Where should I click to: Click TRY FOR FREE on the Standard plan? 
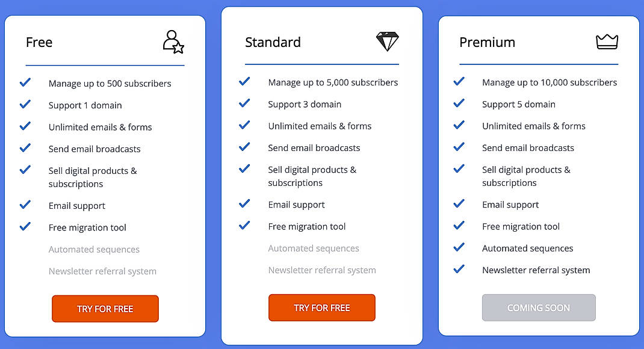(321, 307)
